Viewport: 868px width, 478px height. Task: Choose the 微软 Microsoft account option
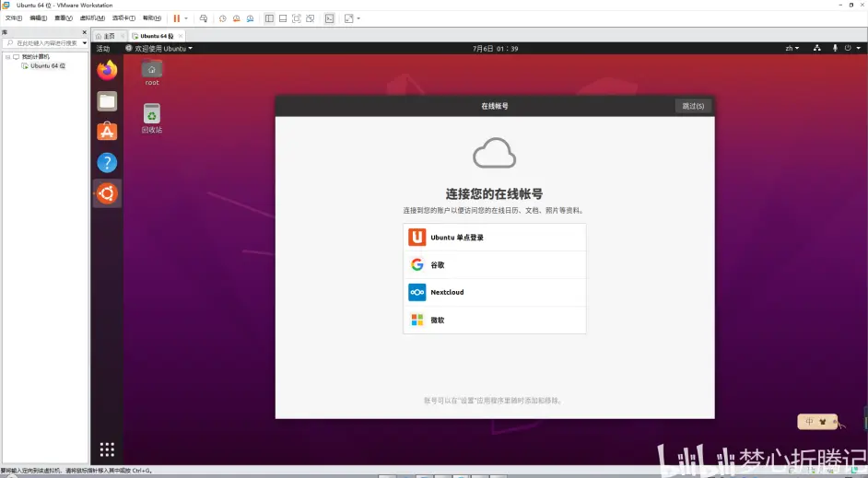click(494, 320)
